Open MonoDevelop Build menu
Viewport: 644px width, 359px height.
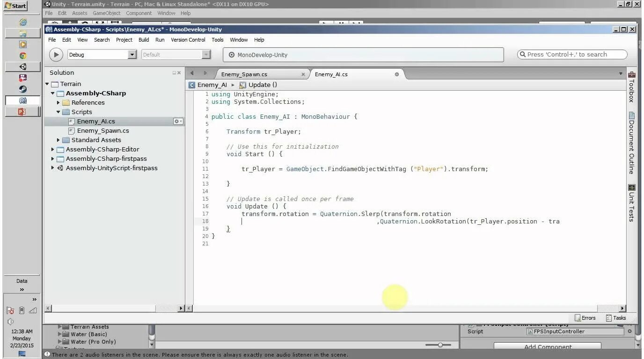[144, 40]
